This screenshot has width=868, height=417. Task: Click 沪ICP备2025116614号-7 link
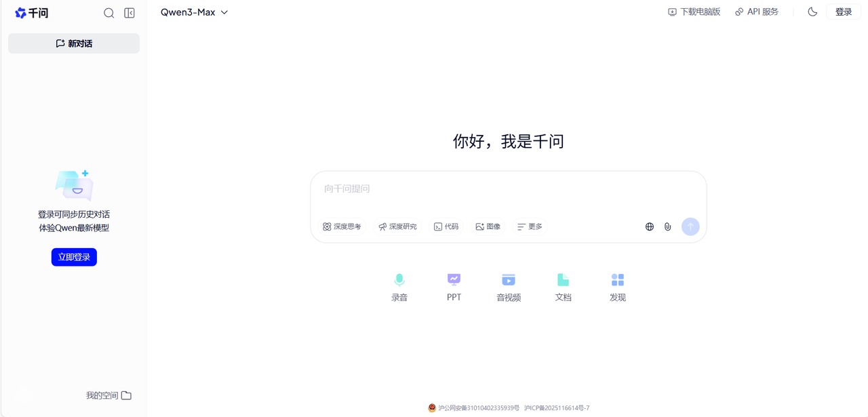click(557, 408)
